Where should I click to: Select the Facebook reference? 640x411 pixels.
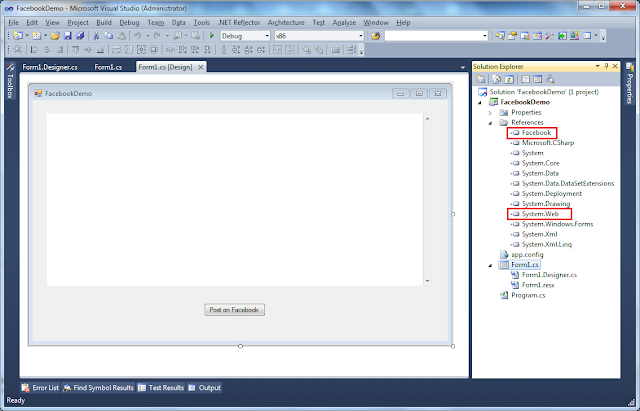coord(531,133)
